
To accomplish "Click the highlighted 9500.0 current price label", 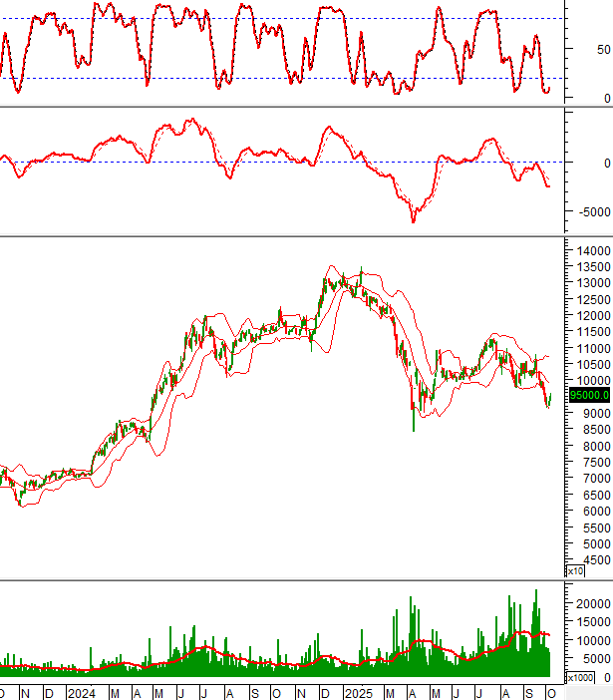I will [x=588, y=395].
